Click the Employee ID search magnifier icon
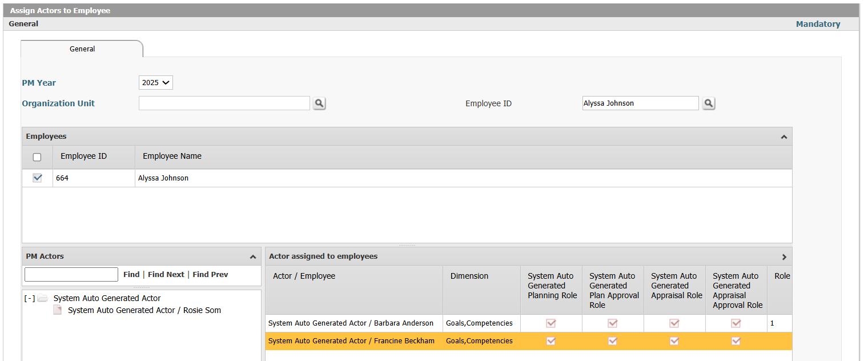This screenshot has height=361, width=868. click(x=708, y=103)
